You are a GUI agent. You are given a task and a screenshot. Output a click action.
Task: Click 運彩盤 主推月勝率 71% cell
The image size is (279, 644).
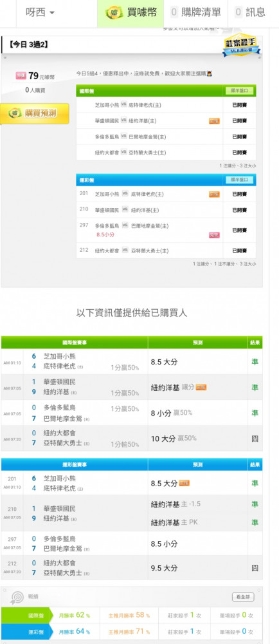[129, 631]
